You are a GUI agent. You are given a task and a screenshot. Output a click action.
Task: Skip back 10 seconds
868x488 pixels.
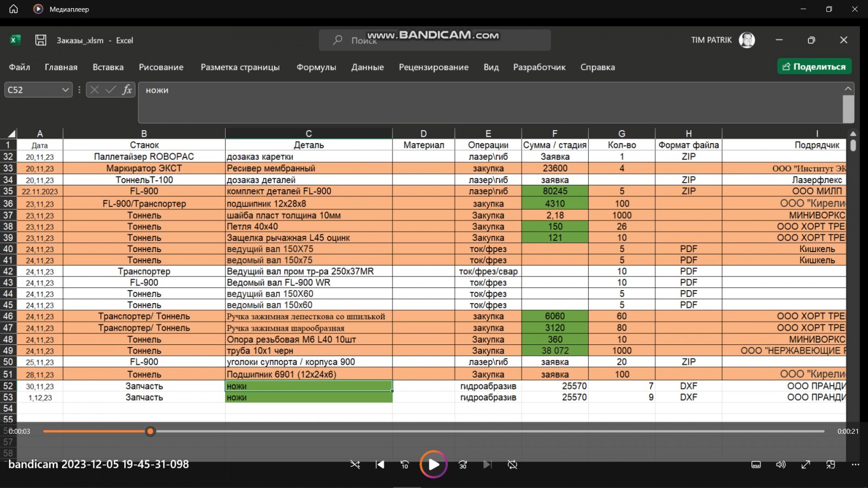405,465
